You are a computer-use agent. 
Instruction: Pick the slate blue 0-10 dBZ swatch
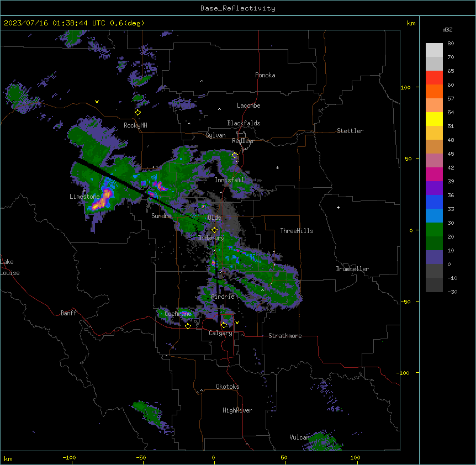tap(434, 257)
